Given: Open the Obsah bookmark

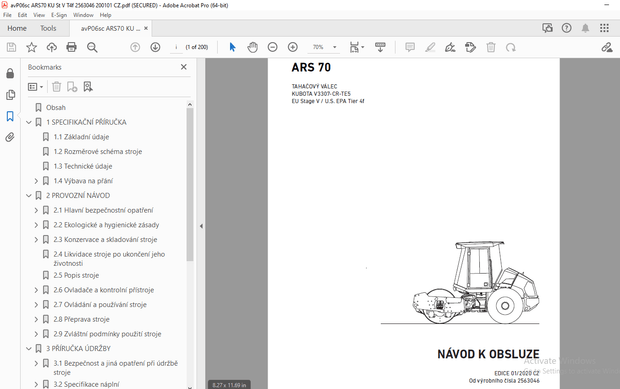Looking at the screenshot, I should [56, 108].
